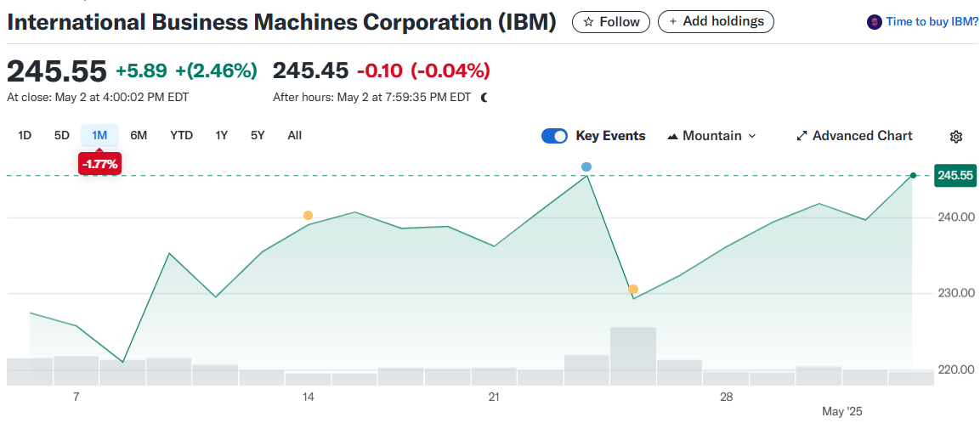Viewport: 980px width, 423px height.
Task: Click the -0.10 after-hours change
Action: tap(380, 71)
